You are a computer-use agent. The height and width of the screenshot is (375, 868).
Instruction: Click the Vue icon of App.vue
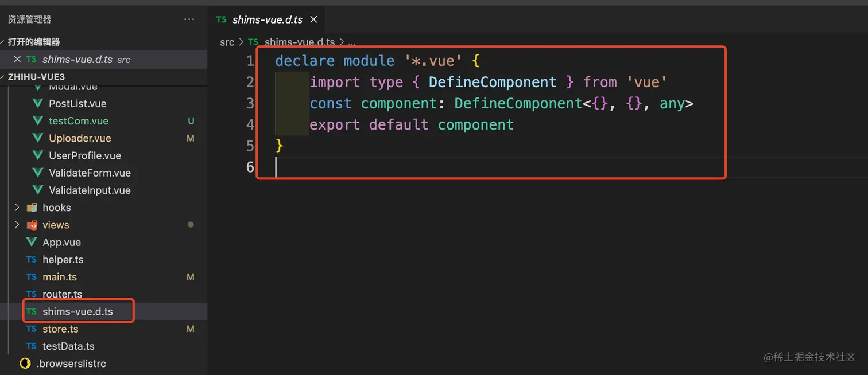tap(32, 242)
